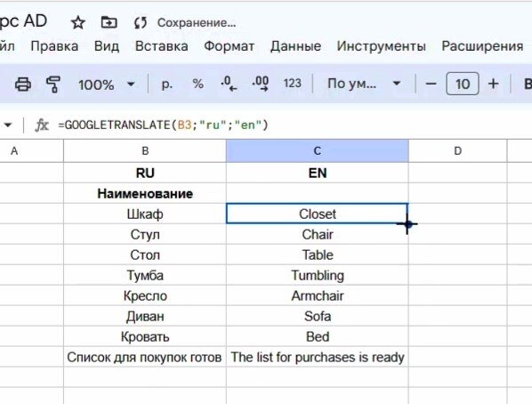Select the Стол cell
The image size is (532, 404).
[x=145, y=255]
